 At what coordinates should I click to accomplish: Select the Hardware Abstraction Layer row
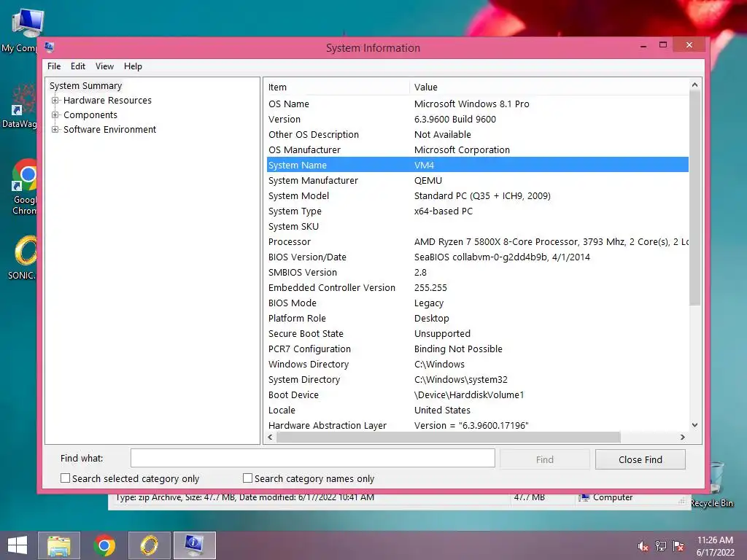coord(477,425)
